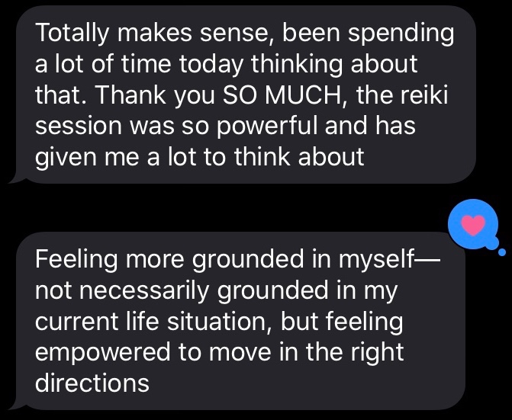
Task: Click the small blue tapback tail dot
Action: click(x=501, y=251)
